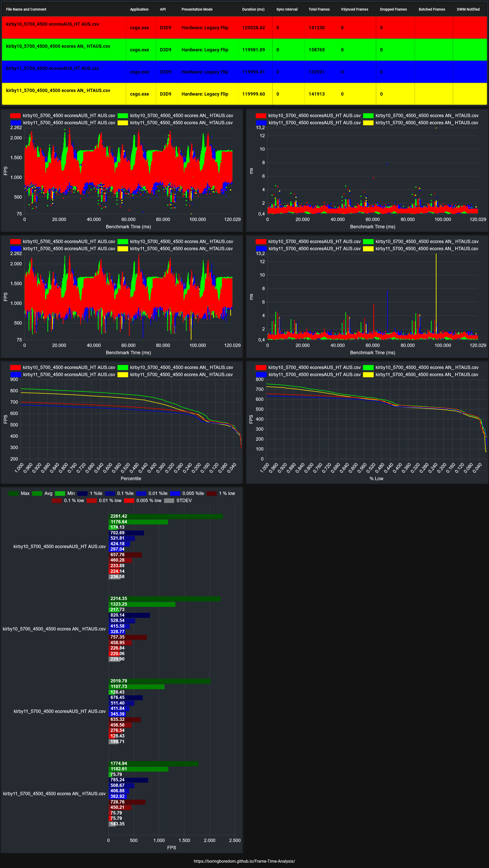Click the 1107.73 Avg bar value
This screenshot has height=868, width=489.
[x=119, y=686]
